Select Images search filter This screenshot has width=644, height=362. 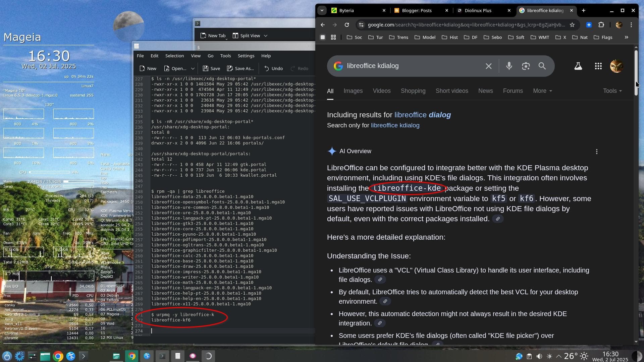coord(353,91)
